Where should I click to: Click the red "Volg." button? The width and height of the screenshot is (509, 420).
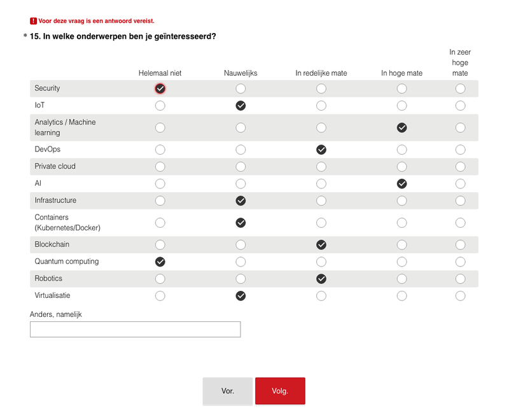(280, 391)
